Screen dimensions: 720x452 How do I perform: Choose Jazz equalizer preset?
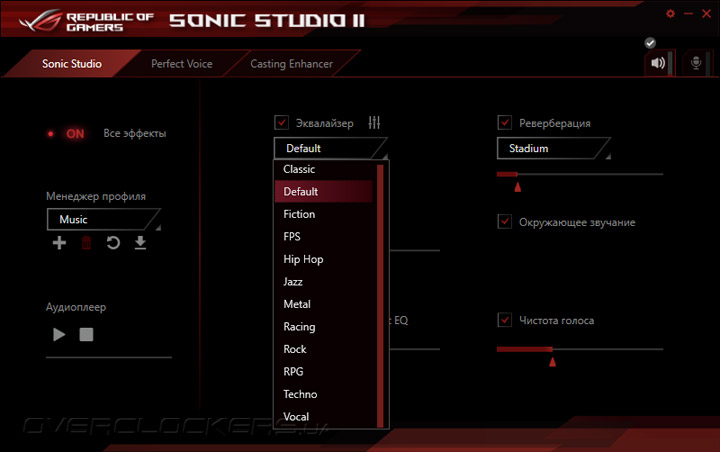coord(324,282)
